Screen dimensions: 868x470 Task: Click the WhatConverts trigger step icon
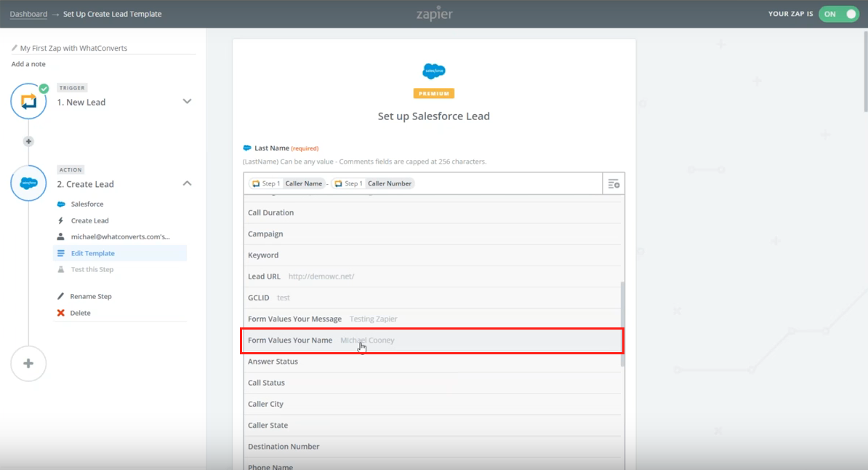28,101
